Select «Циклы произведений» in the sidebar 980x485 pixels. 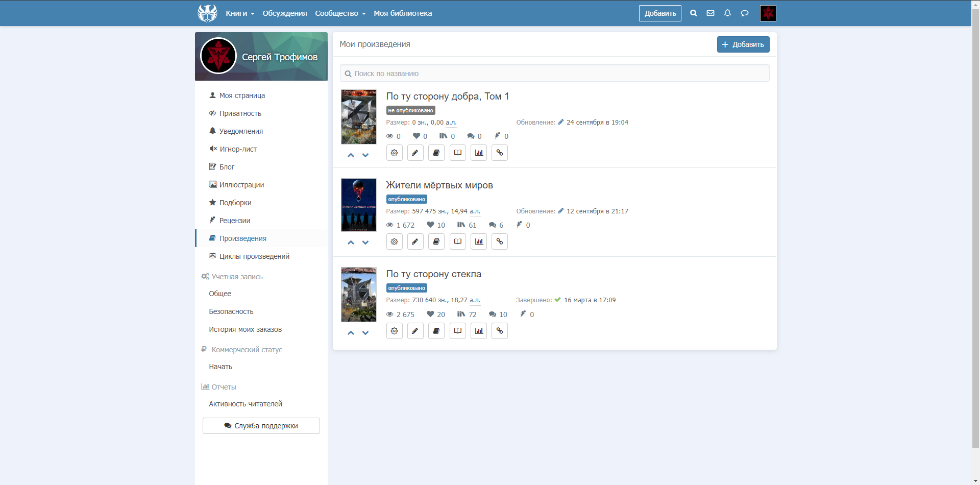coord(254,256)
